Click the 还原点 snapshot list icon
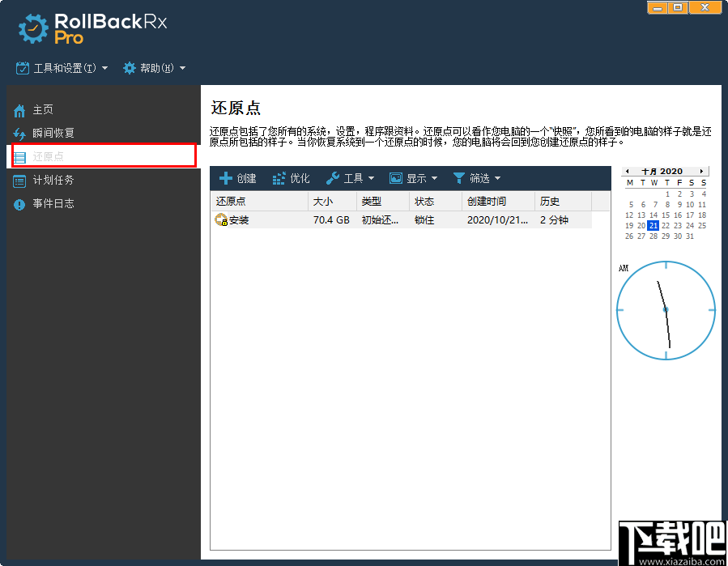This screenshot has height=566, width=728. point(19,156)
